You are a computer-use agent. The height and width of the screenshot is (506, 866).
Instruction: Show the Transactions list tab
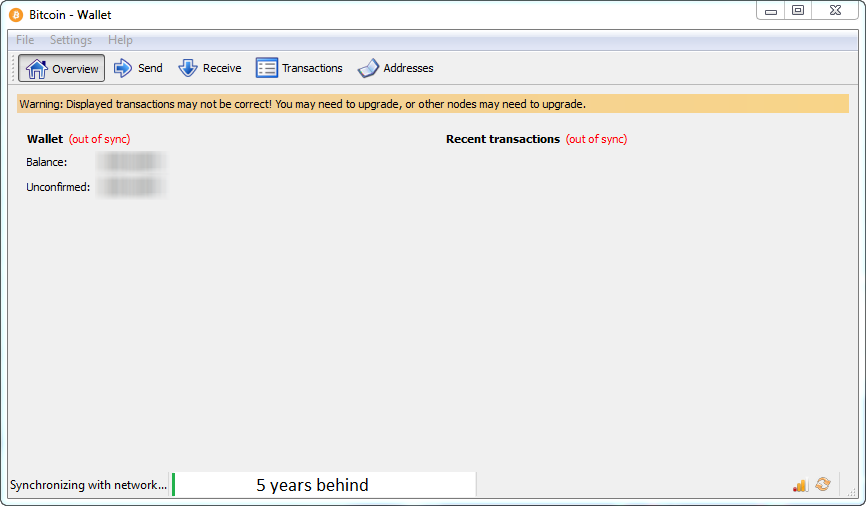[x=299, y=68]
